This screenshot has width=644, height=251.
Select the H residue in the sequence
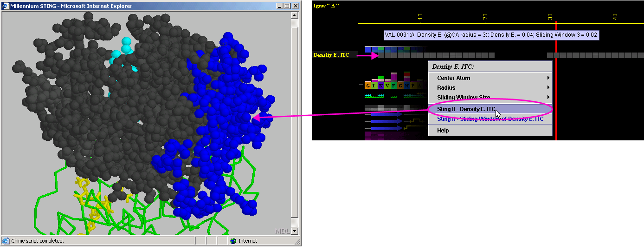(x=407, y=86)
